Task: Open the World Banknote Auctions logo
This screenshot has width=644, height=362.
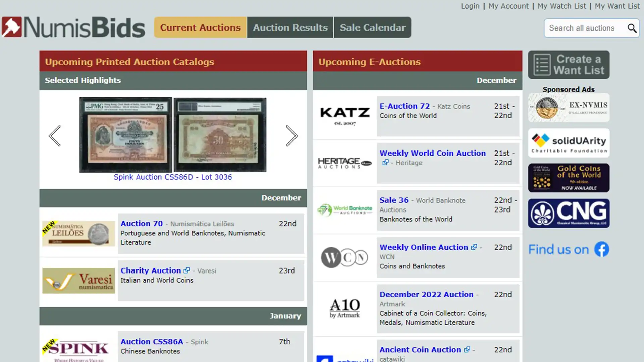Action: 345,210
